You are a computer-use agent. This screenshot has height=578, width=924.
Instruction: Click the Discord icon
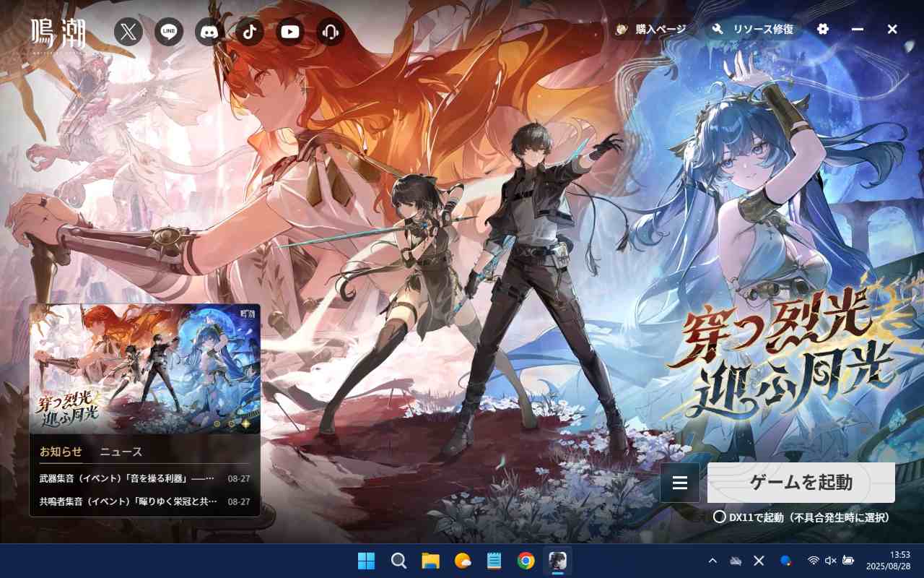pyautogui.click(x=209, y=32)
